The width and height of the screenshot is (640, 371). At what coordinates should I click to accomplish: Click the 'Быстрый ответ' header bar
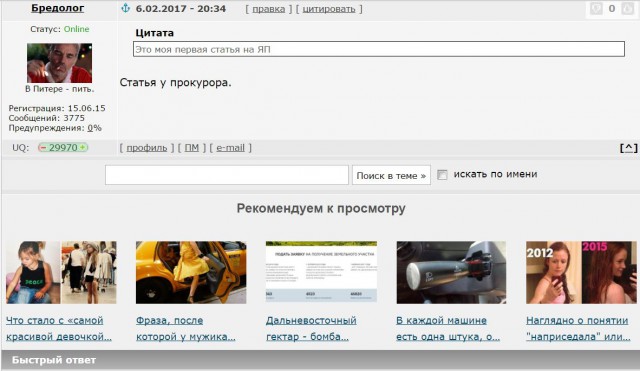[x=320, y=360]
